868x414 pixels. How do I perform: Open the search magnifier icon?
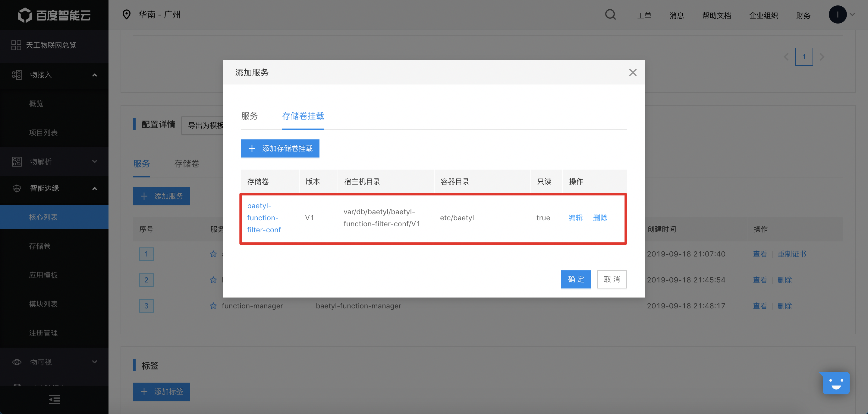610,15
